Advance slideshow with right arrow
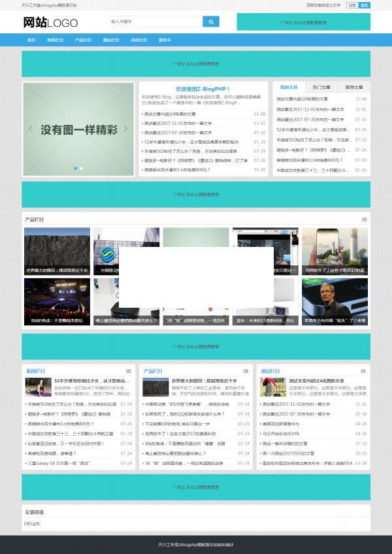The image size is (392, 554). (x=125, y=129)
